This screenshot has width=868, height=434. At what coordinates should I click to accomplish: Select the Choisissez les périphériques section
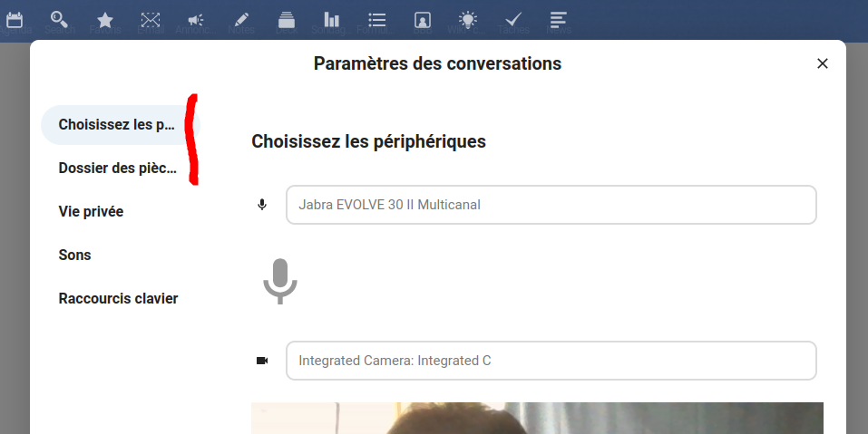(120, 125)
